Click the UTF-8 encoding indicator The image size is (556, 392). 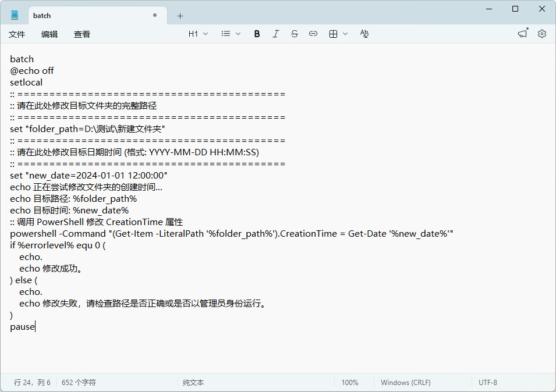pos(488,383)
